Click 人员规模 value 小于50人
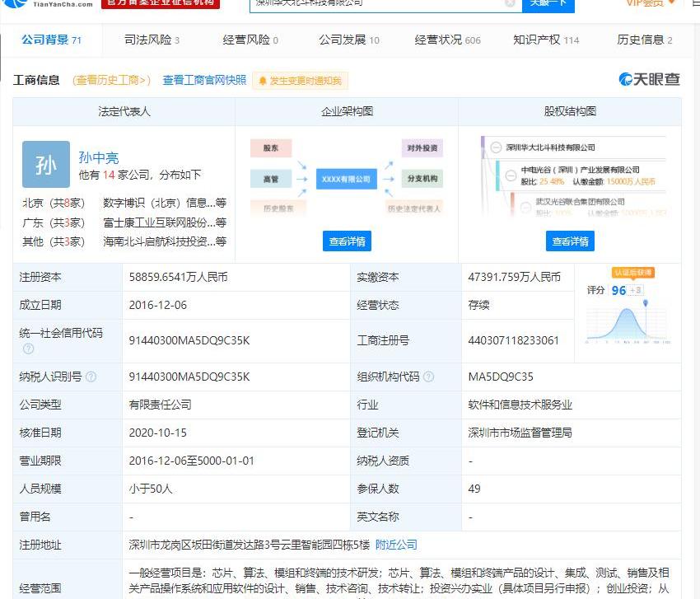Image resolution: width=700 pixels, height=599 pixels. (151, 489)
